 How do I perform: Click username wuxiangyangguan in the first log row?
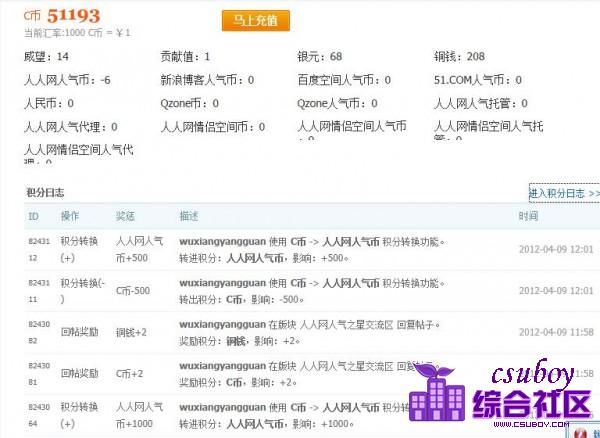tap(222, 241)
